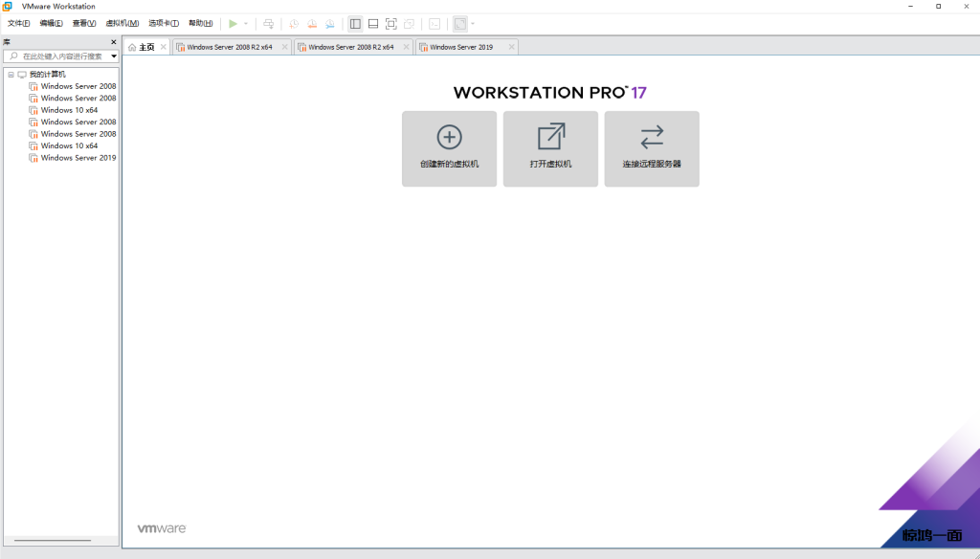980x559 pixels.
Task: Open the library search filter dropdown
Action: tap(114, 56)
